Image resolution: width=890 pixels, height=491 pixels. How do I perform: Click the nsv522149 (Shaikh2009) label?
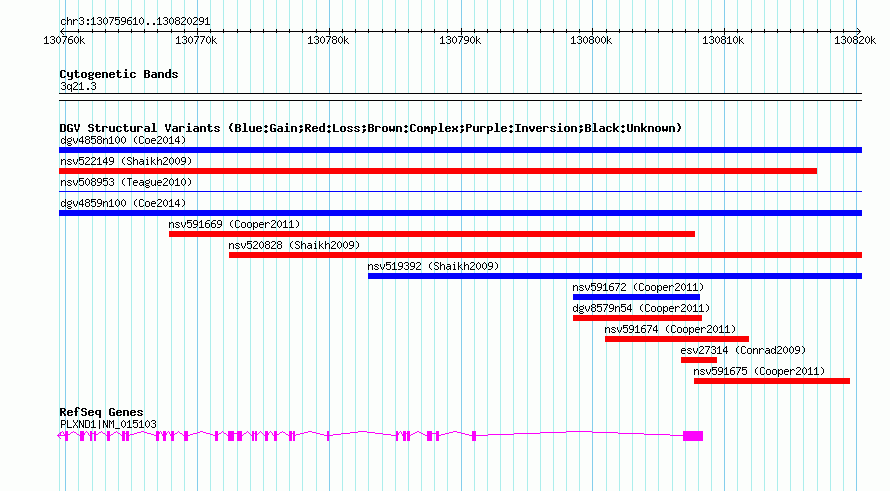[x=126, y=161]
